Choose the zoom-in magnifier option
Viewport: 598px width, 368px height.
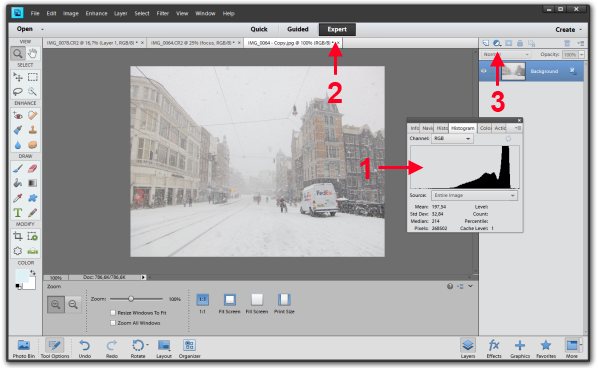click(x=56, y=304)
